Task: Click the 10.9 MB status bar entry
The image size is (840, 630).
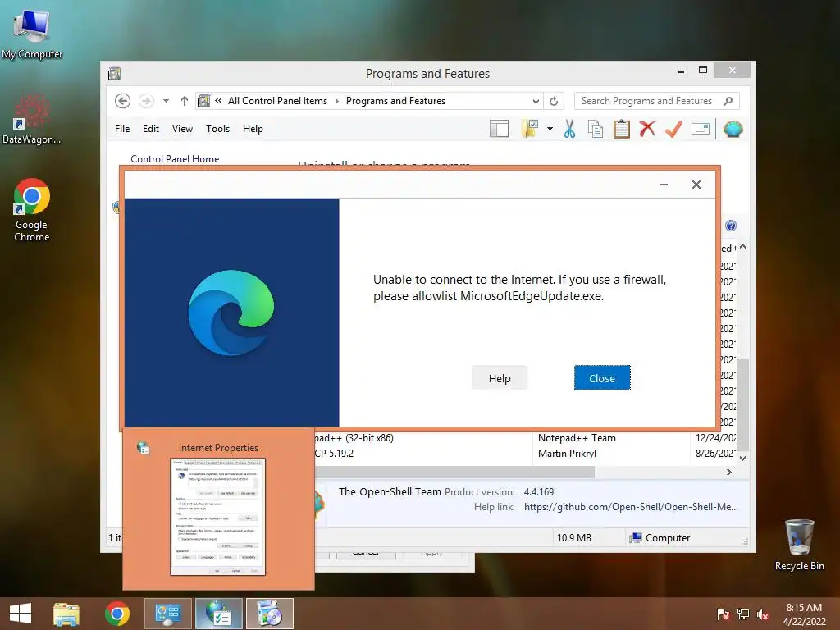Action: (x=573, y=538)
